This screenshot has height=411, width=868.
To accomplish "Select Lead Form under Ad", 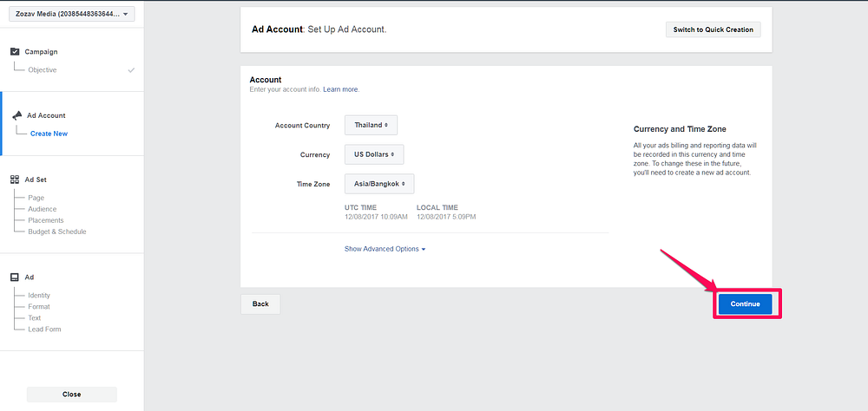I will [x=44, y=329].
